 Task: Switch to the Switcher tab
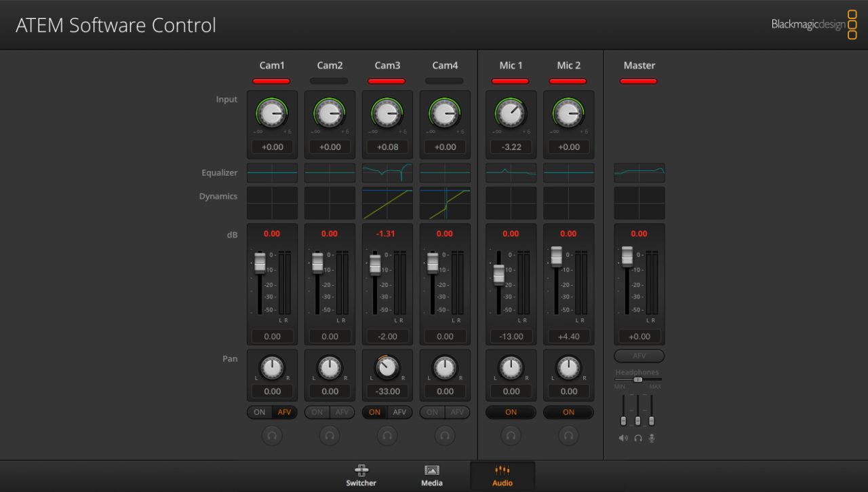click(x=361, y=476)
